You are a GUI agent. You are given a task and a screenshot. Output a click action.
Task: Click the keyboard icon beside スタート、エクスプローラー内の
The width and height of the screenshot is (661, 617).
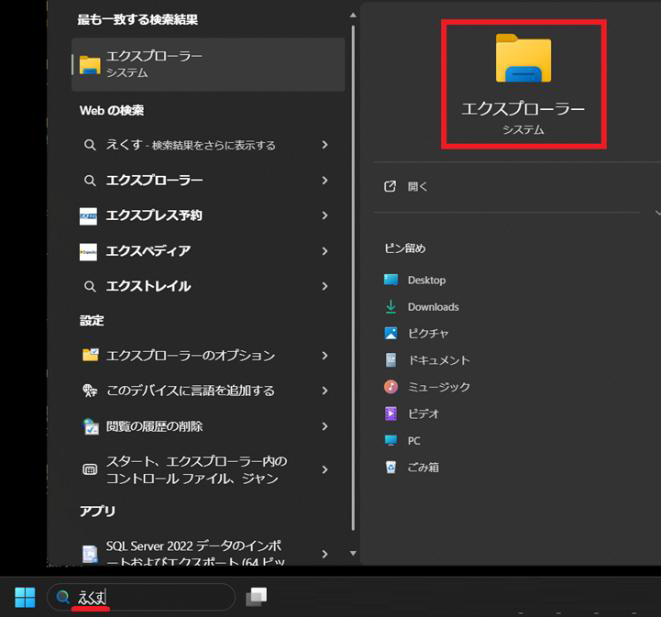(x=90, y=469)
